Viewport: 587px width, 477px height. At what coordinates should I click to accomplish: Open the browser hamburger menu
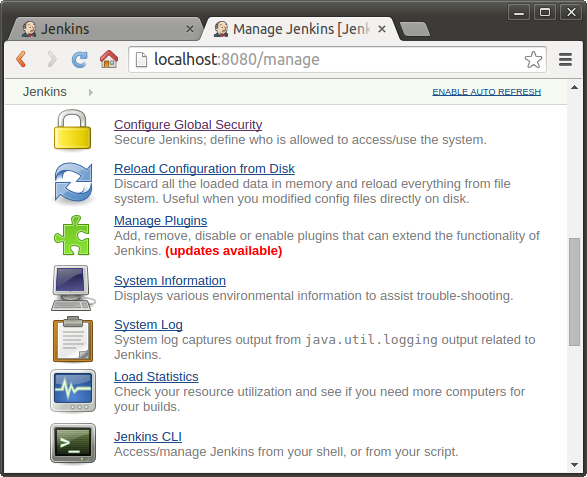pyautogui.click(x=565, y=60)
